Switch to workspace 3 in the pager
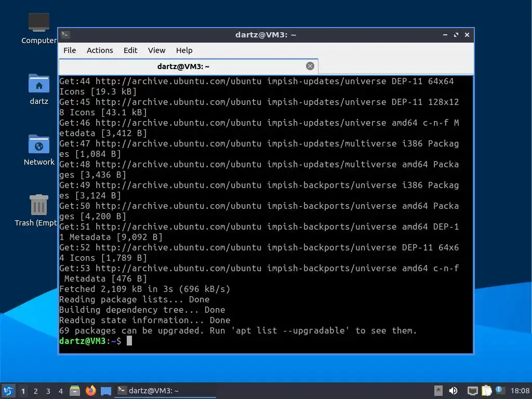This screenshot has width=532, height=399. coord(48,391)
